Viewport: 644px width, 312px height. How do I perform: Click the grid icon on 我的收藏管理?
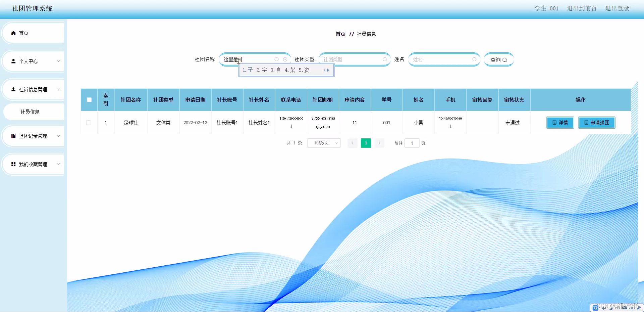coord(13,164)
